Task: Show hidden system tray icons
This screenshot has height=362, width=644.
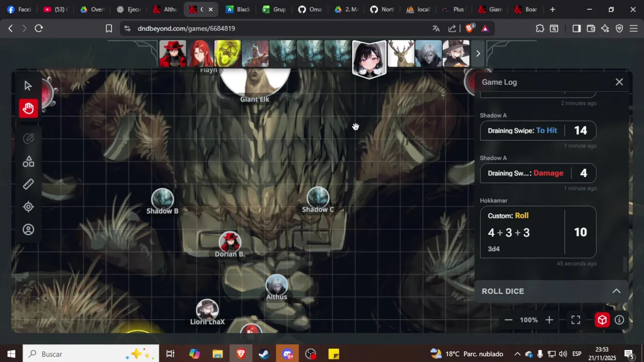Action: point(517,354)
